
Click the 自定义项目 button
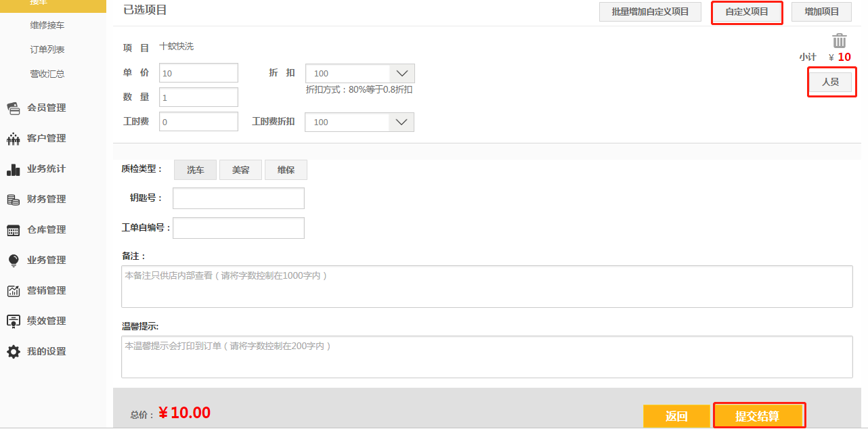coord(746,12)
